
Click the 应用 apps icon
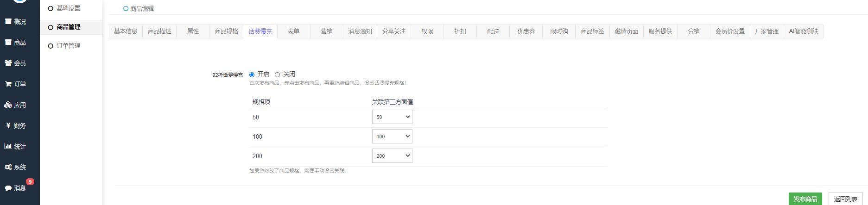point(8,105)
